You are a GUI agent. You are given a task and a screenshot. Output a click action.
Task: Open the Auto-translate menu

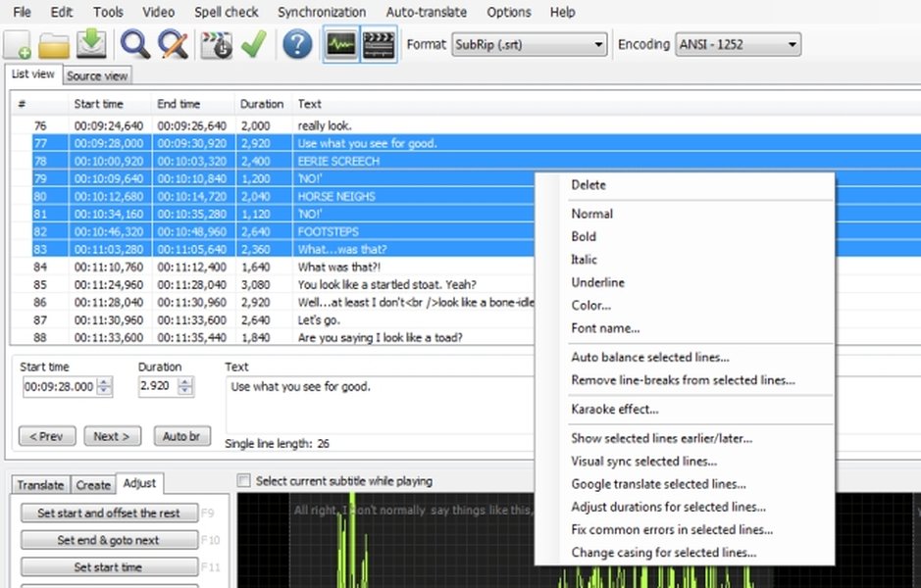[x=427, y=12]
